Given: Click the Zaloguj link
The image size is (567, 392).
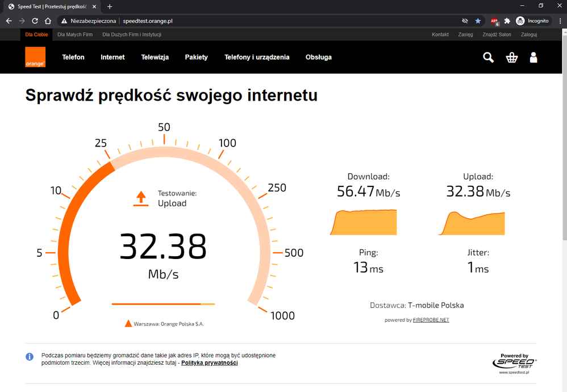Looking at the screenshot, I should pyautogui.click(x=529, y=35).
